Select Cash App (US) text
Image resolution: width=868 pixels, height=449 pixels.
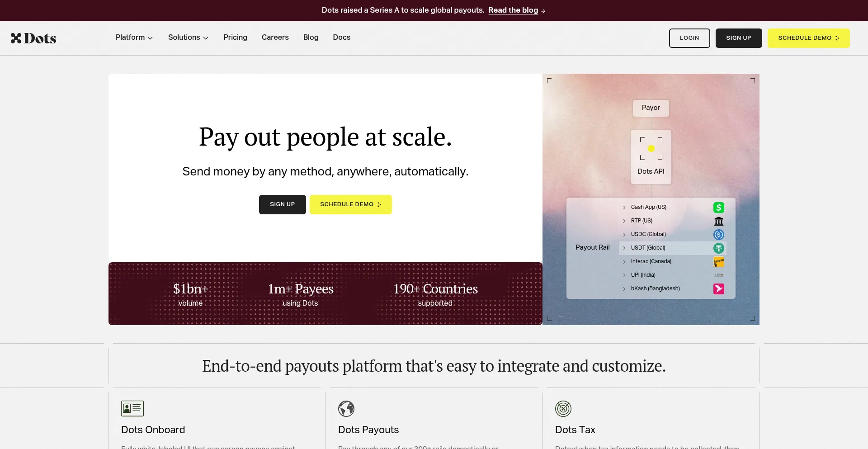click(649, 207)
